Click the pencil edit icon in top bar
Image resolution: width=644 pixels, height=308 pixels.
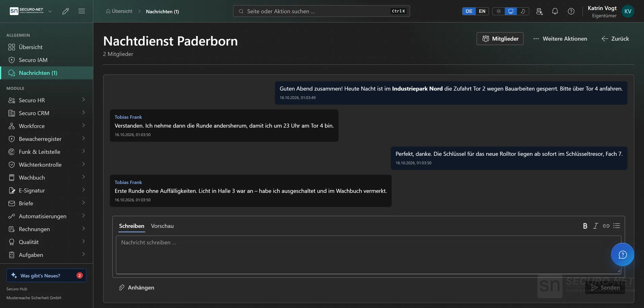[x=66, y=11]
